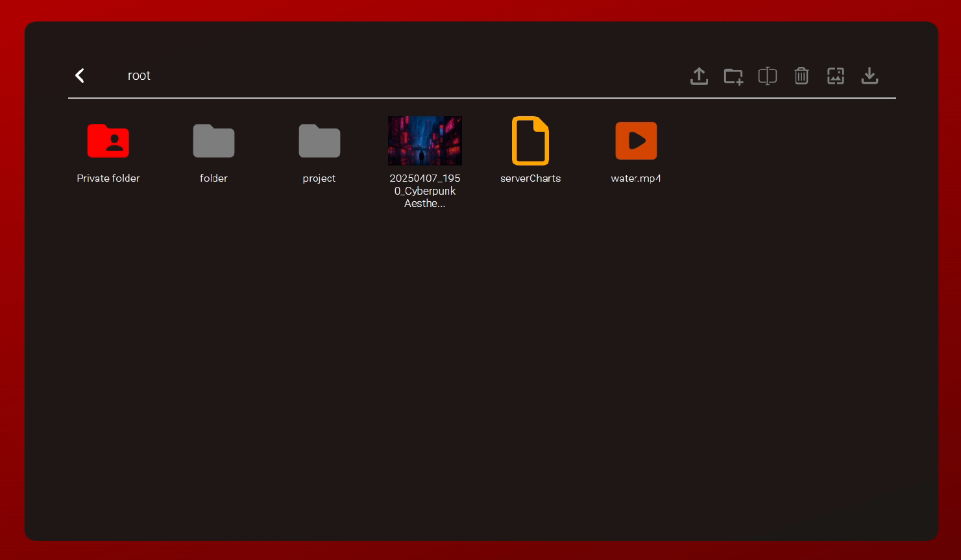The height and width of the screenshot is (560, 961).
Task: Click the serverCharts file name text
Action: click(x=530, y=178)
